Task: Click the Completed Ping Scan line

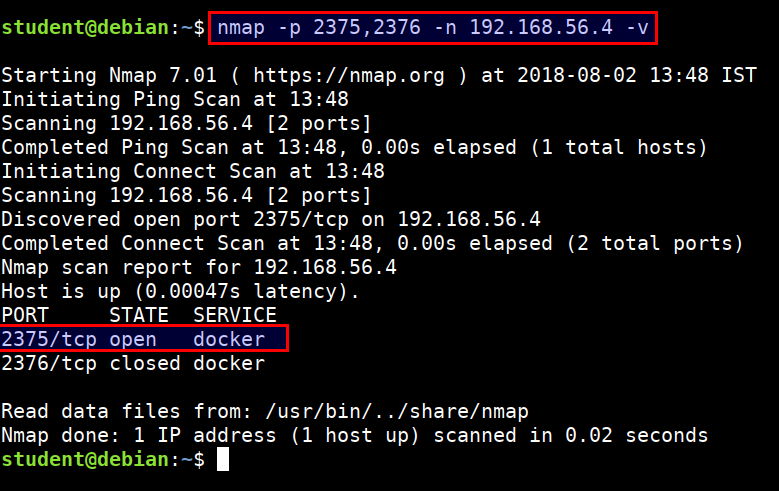Action: pyautogui.click(x=354, y=148)
